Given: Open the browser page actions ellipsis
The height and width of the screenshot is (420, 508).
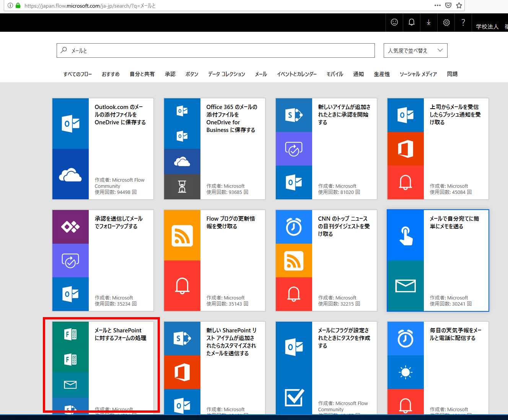Looking at the screenshot, I should point(438,5).
